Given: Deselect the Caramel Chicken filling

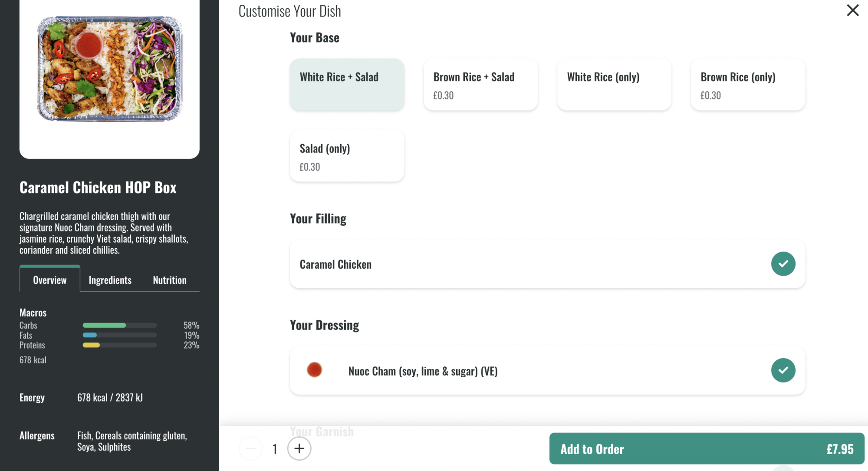Looking at the screenshot, I should tap(547, 264).
